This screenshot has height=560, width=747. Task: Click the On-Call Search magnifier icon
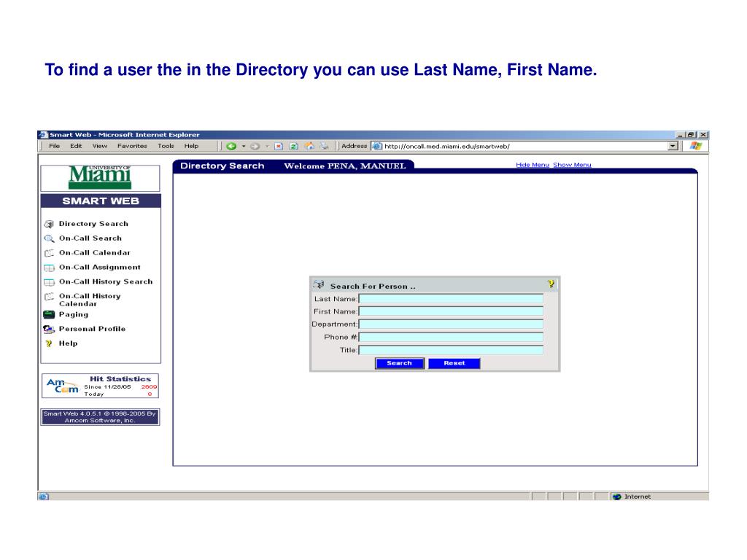[x=49, y=238]
